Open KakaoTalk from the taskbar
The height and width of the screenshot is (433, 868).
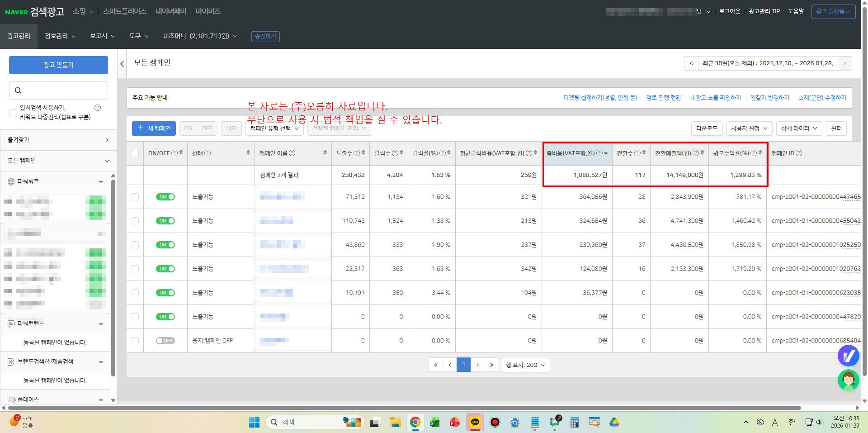(475, 422)
